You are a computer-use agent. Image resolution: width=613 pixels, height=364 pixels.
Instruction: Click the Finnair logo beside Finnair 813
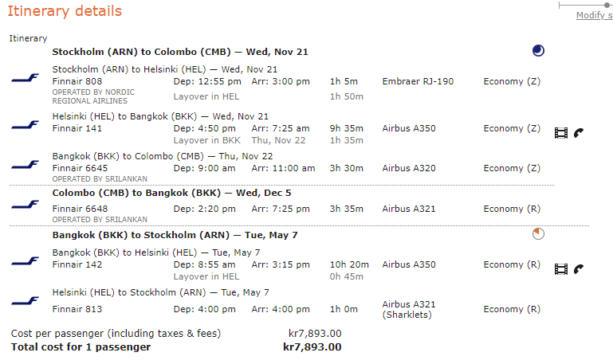pos(25,301)
